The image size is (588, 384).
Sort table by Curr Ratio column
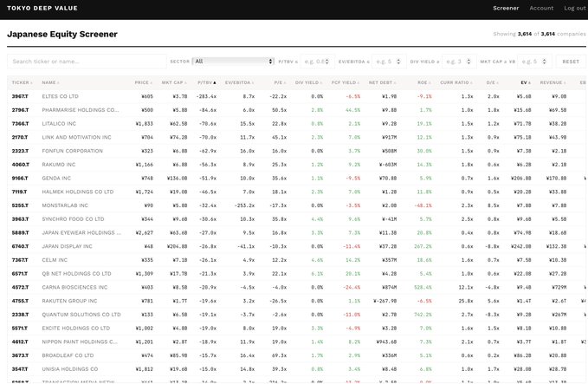click(456, 82)
